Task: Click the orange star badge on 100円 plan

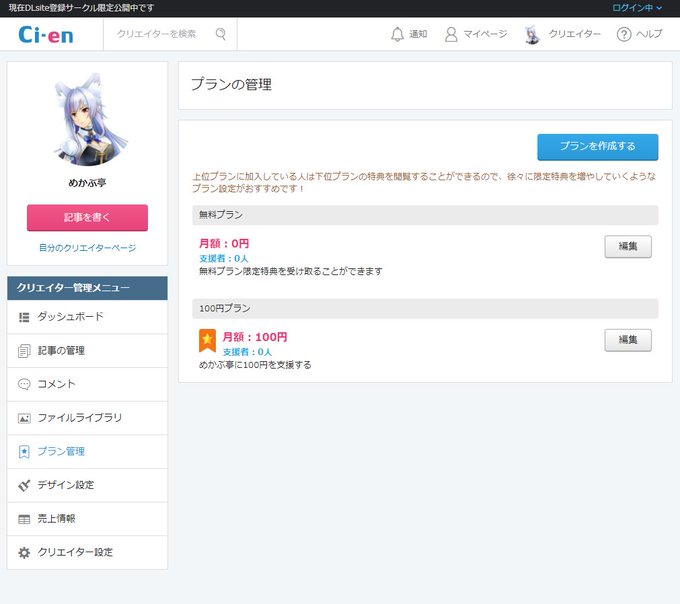Action: tap(207, 340)
